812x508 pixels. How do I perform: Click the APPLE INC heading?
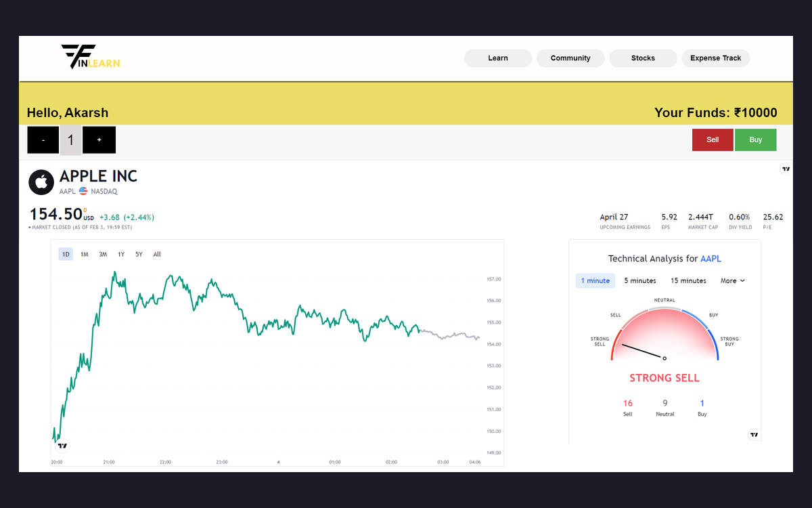(x=98, y=177)
